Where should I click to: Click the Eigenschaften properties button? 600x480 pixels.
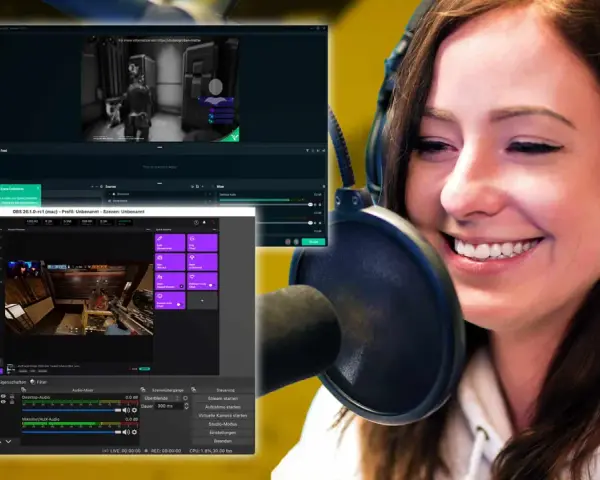pyautogui.click(x=13, y=382)
